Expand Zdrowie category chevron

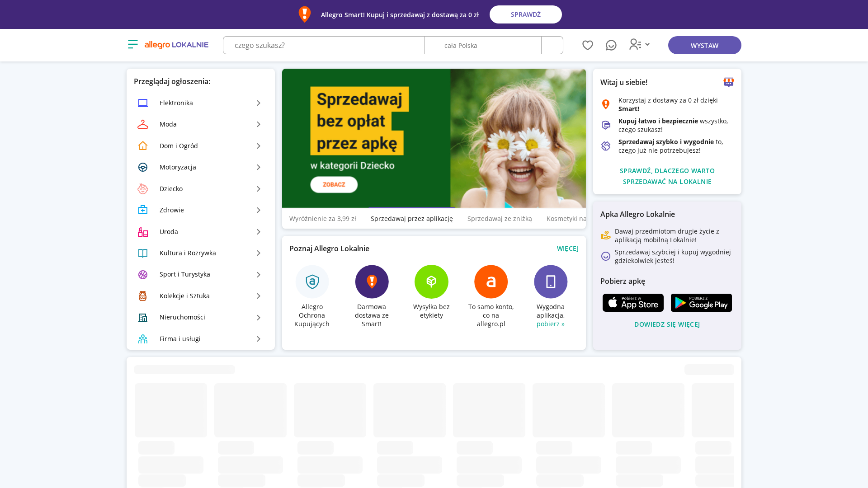coord(259,210)
